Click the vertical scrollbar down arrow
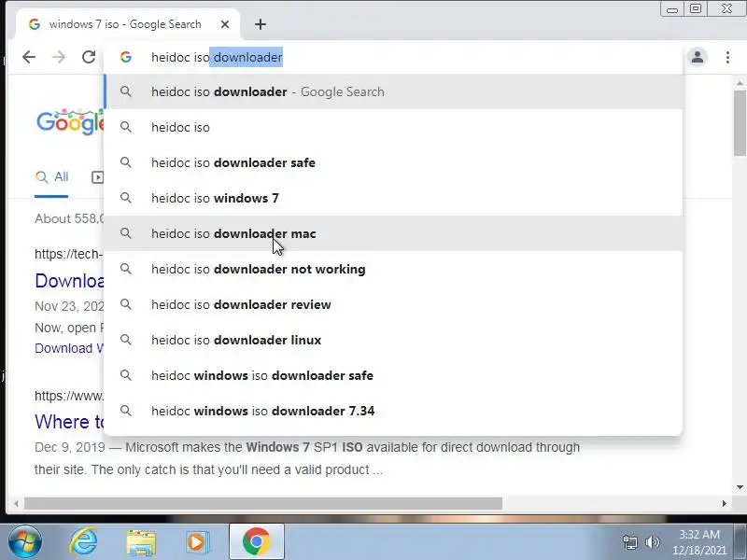Screen dimensions: 747x560 tap(740, 487)
